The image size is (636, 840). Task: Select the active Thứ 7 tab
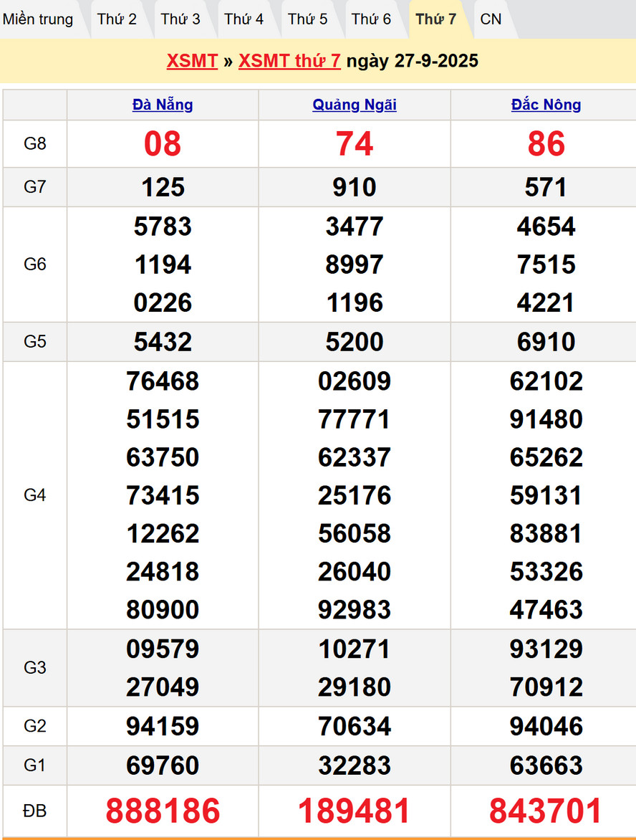(x=435, y=19)
